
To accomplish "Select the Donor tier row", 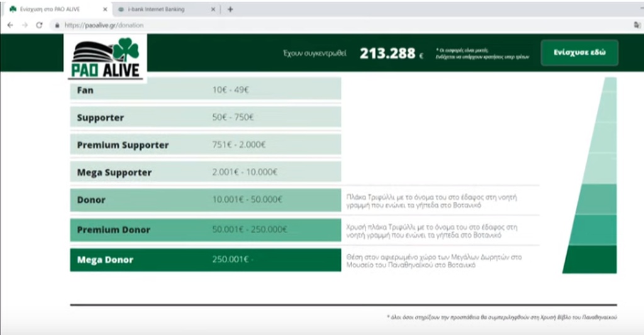I will (x=206, y=200).
